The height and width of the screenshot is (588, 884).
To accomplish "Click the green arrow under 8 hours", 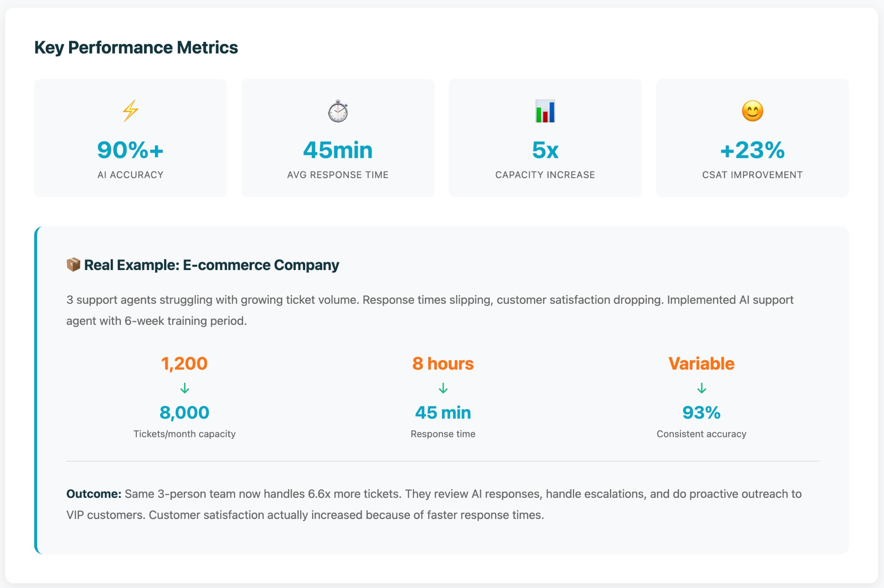I will click(443, 388).
